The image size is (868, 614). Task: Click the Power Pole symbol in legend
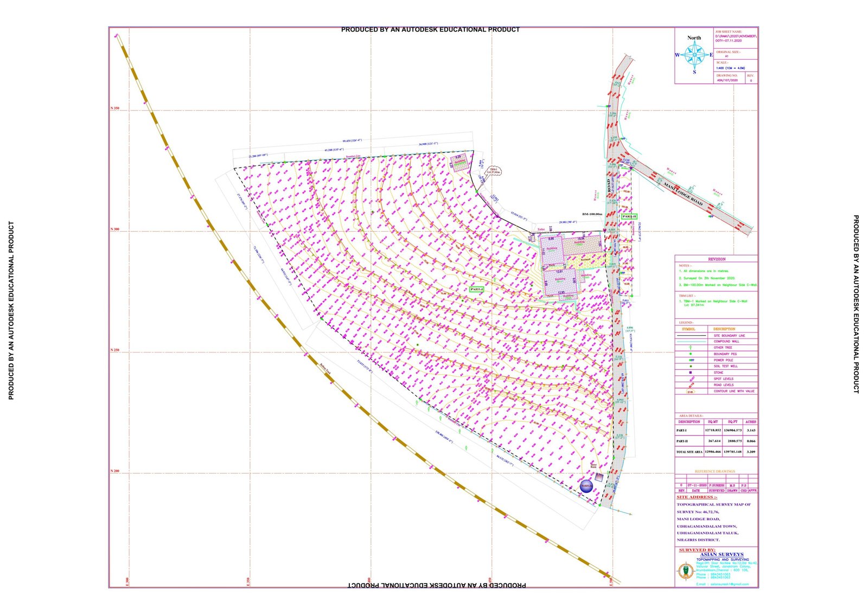point(691,360)
